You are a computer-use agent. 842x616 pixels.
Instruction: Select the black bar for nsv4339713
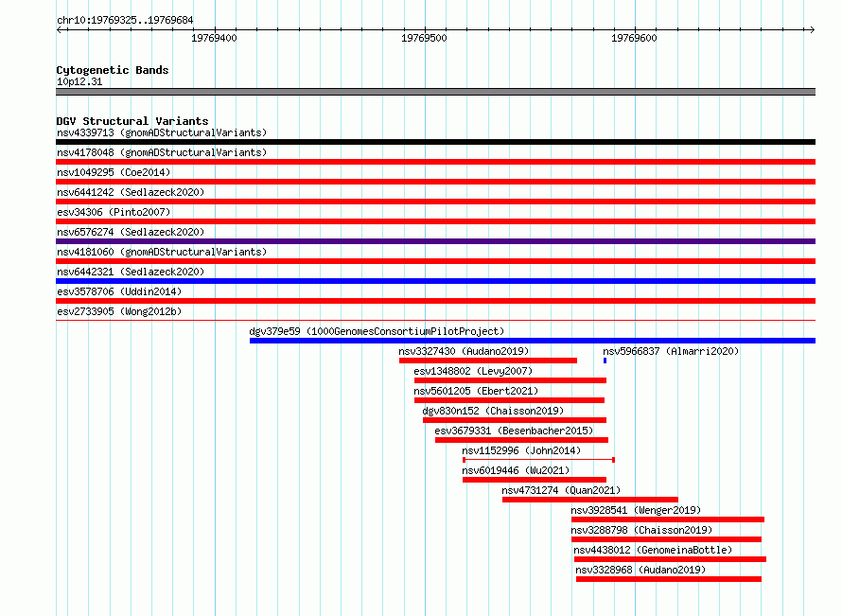point(435,142)
